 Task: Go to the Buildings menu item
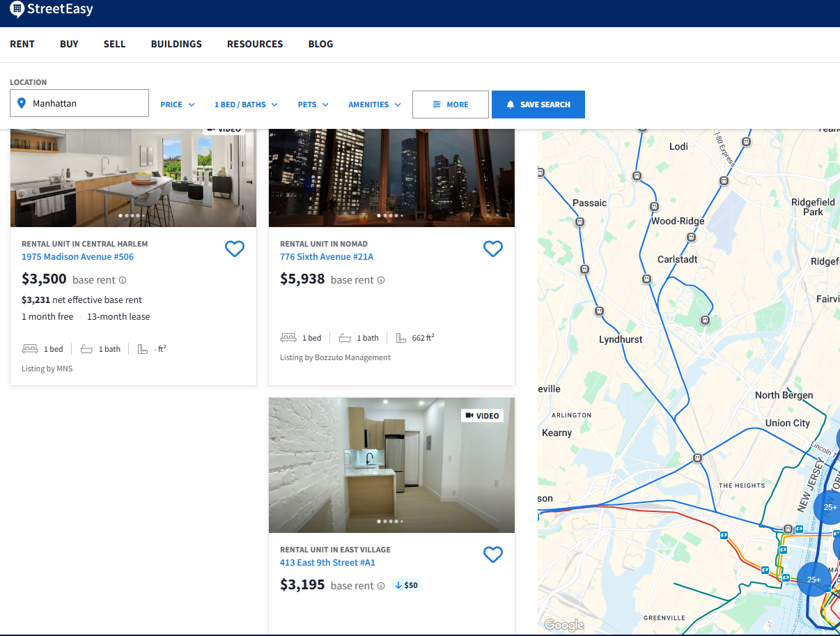(x=176, y=44)
